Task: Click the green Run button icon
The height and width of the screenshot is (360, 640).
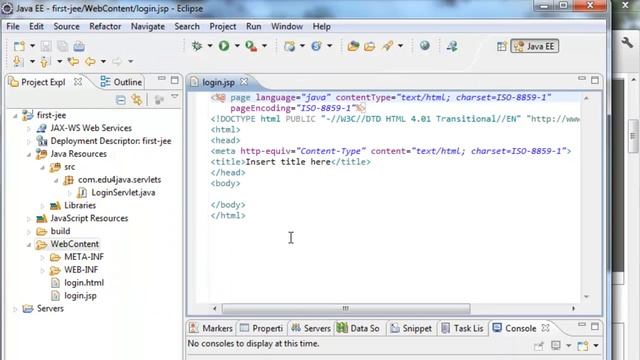Action: (224, 46)
